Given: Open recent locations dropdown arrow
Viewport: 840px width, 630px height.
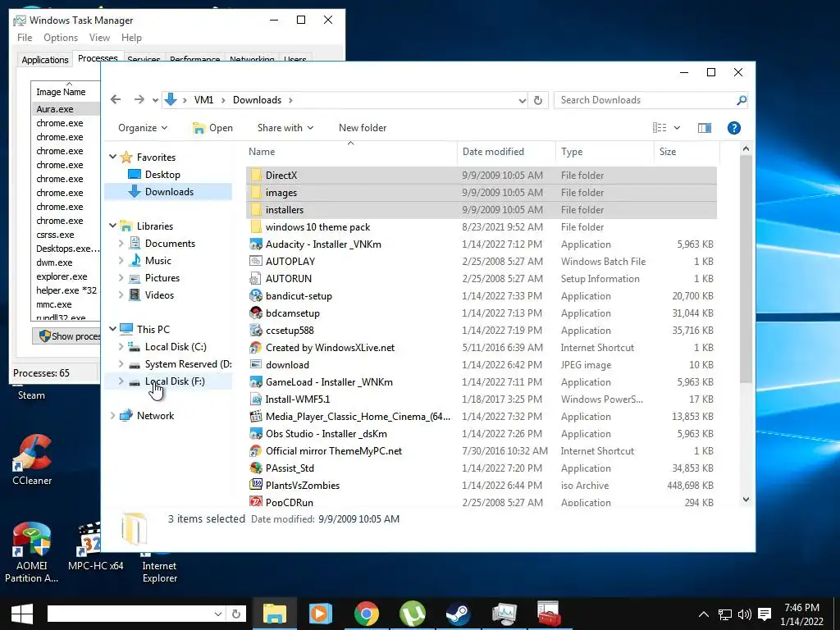Looking at the screenshot, I should [155, 100].
